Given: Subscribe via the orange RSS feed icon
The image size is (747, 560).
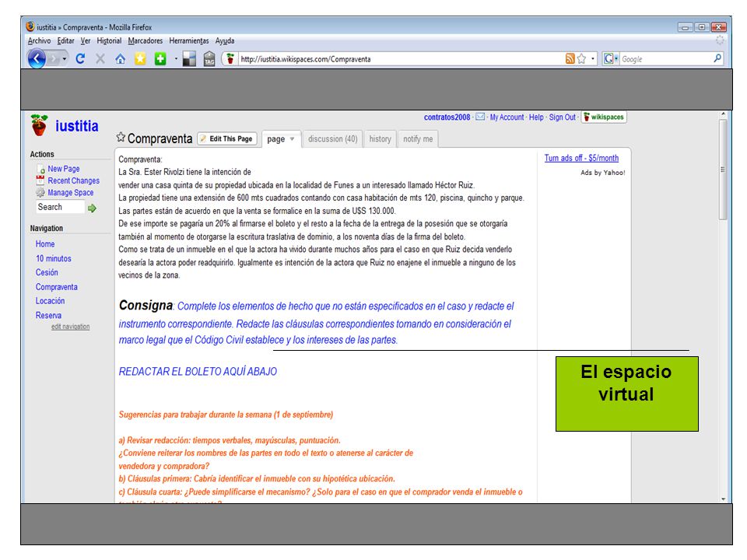Looking at the screenshot, I should 570,58.
